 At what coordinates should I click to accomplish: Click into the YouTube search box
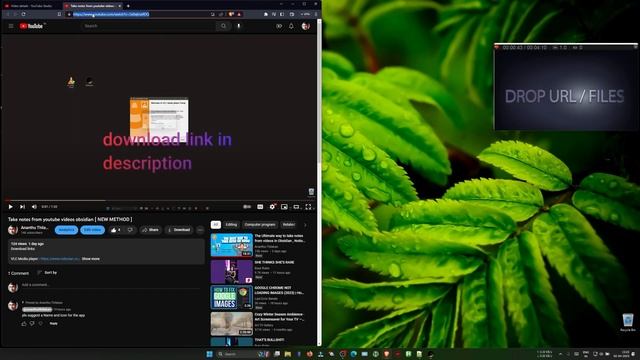[148, 26]
